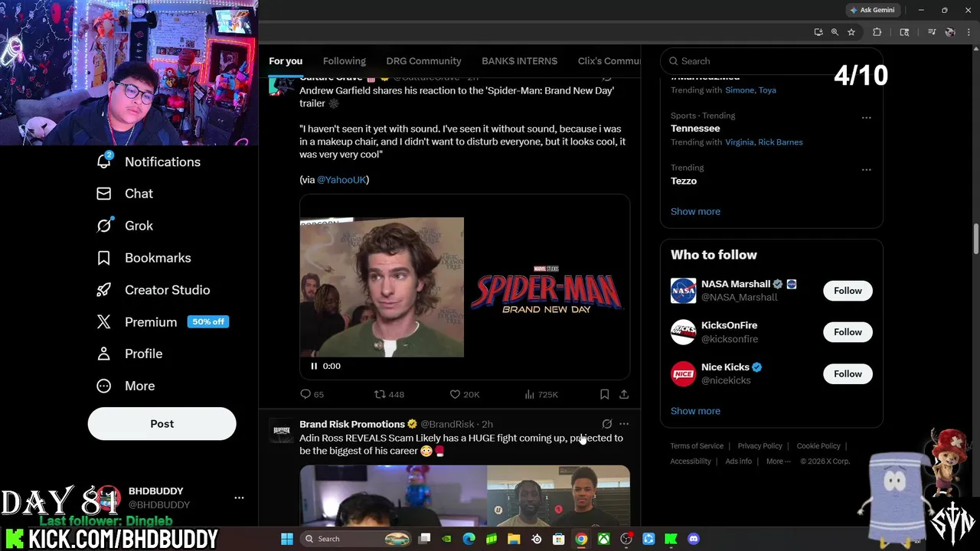The width and height of the screenshot is (980, 551).
Task: Share the Spider-Man trailer post
Action: 624,394
